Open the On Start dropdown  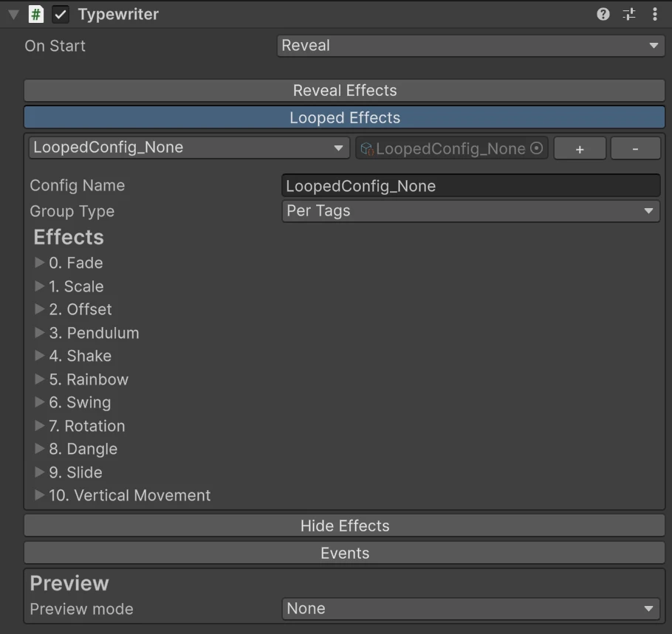tap(470, 46)
